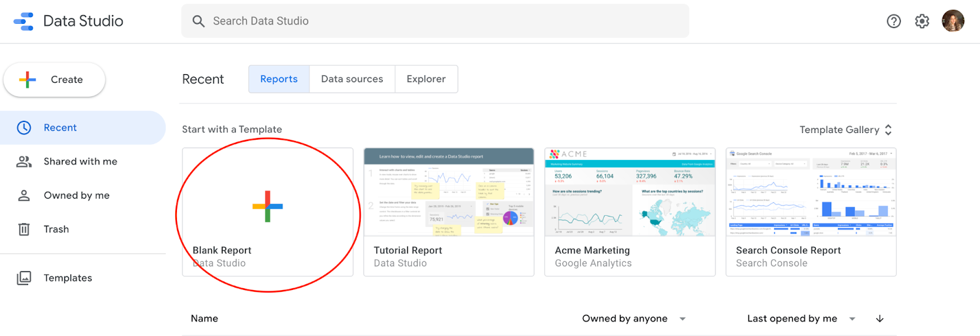Open Trash in the sidebar

coord(83,229)
